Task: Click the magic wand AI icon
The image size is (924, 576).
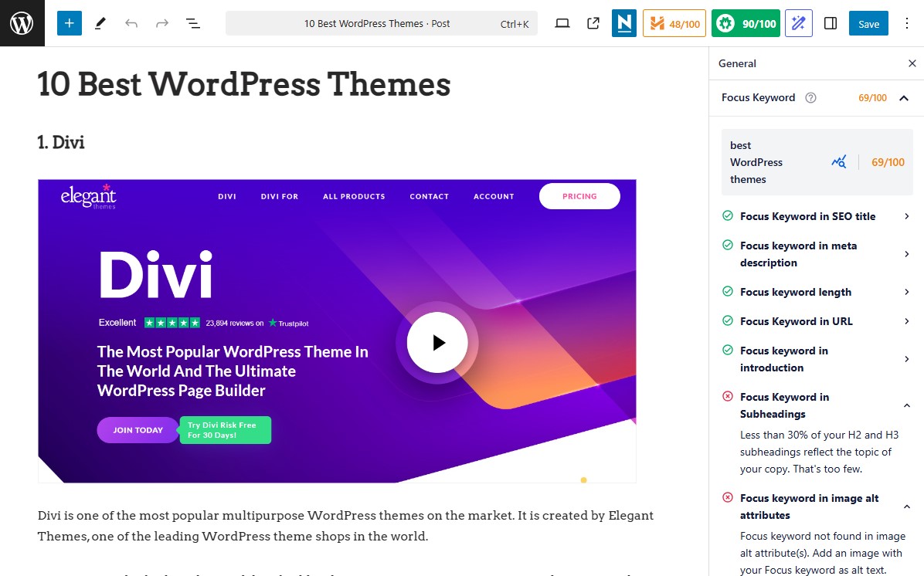Action: (x=799, y=24)
